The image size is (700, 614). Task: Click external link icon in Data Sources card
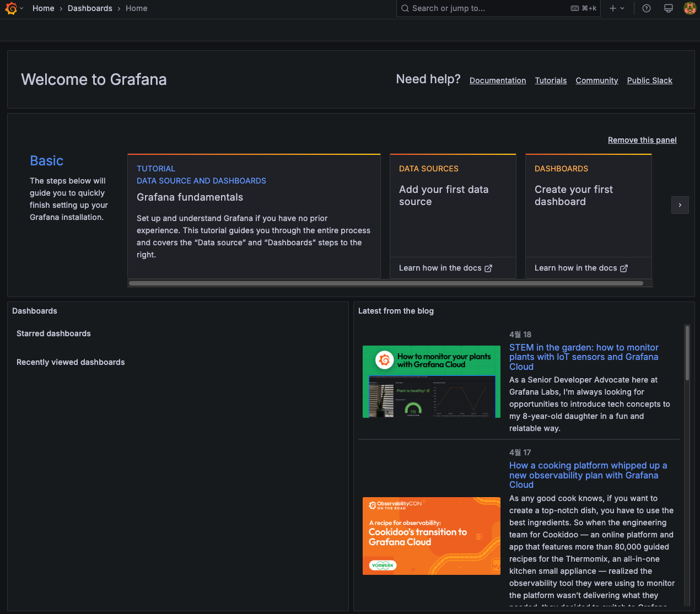tap(488, 268)
